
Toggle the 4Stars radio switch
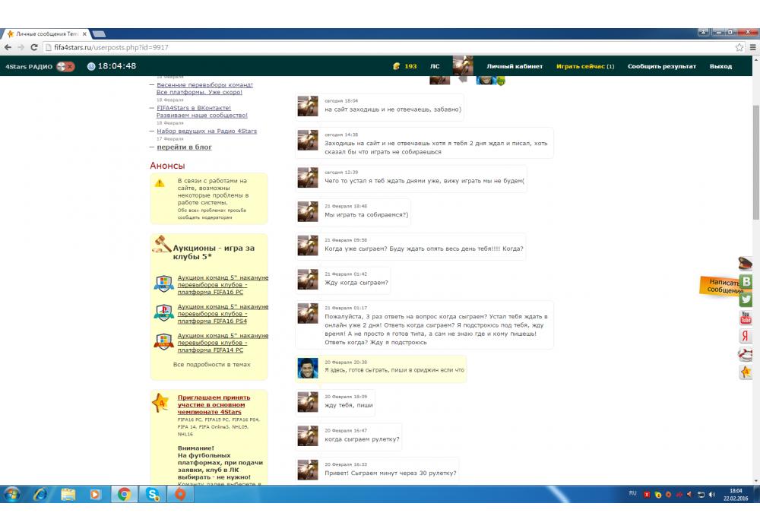point(66,66)
